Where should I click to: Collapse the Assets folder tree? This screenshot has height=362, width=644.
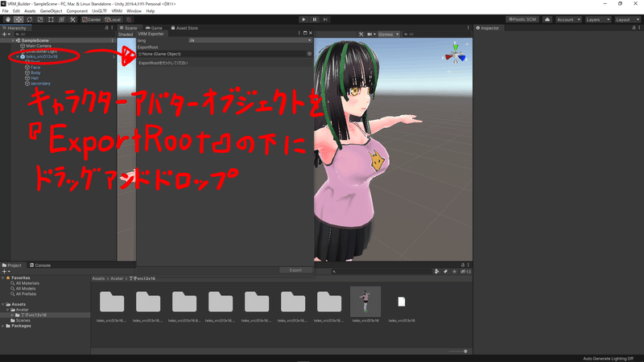click(3, 305)
